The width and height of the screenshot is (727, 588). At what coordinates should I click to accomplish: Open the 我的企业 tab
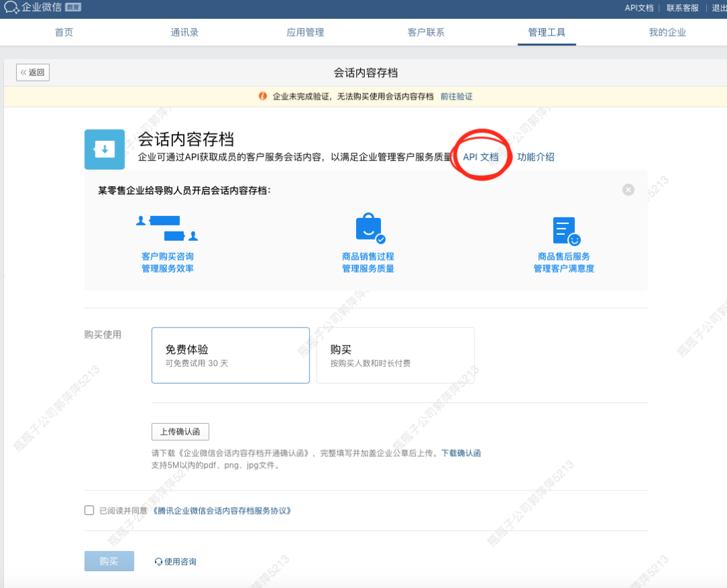point(667,32)
